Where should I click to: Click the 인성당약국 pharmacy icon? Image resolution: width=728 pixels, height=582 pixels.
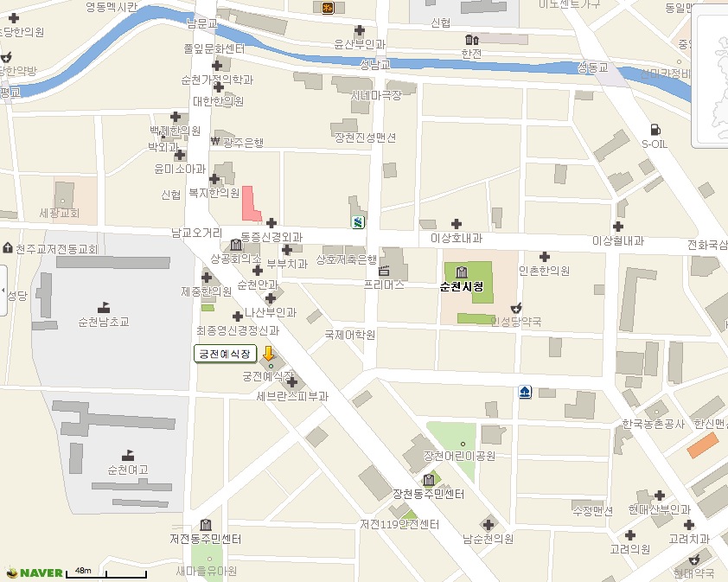pyautogui.click(x=517, y=307)
